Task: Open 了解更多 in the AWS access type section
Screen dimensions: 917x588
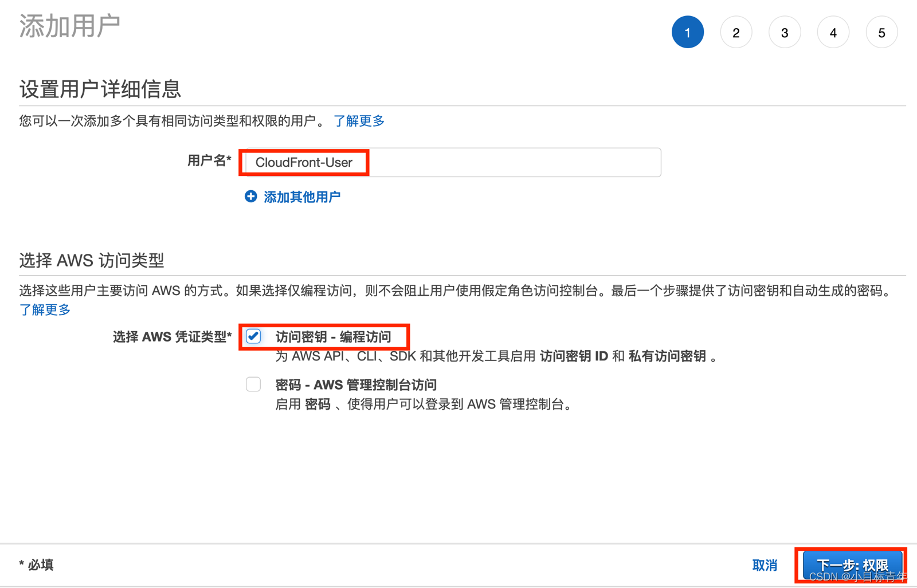Action: click(45, 310)
